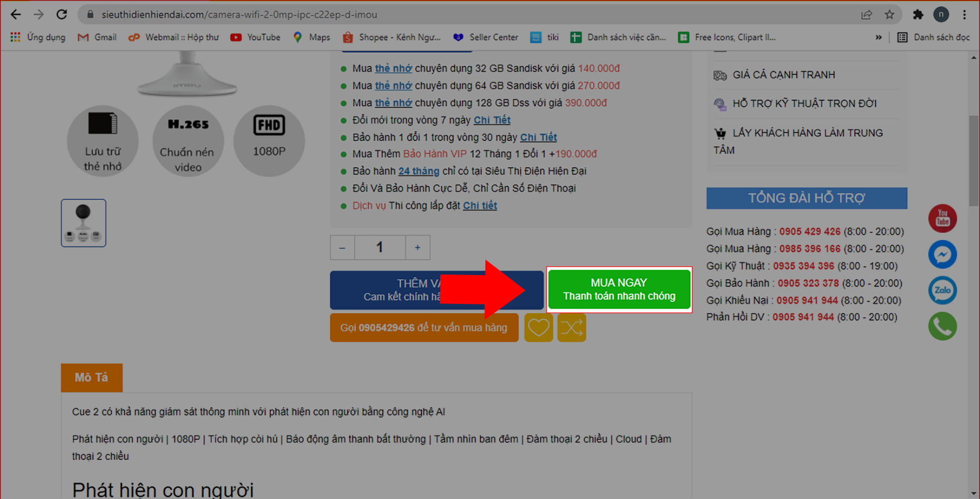Click the MUA NGAY buy now button

(x=619, y=289)
